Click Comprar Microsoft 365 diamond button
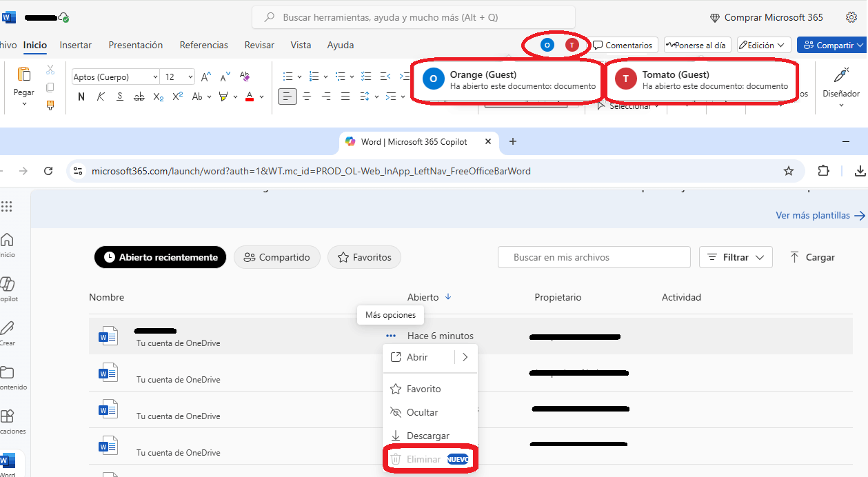The image size is (868, 477). [x=766, y=17]
